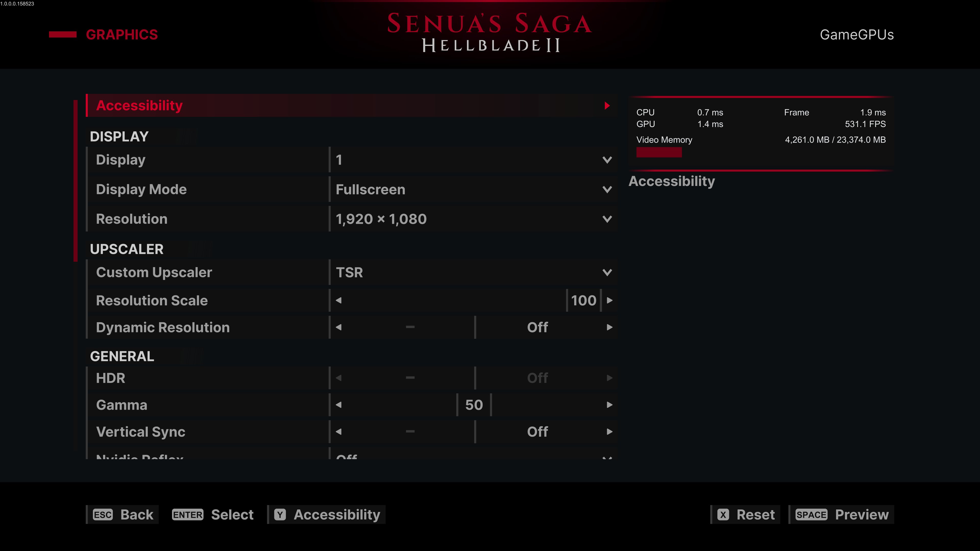Click the left arrow on Vertical Sync
The image size is (980, 551).
click(x=339, y=432)
